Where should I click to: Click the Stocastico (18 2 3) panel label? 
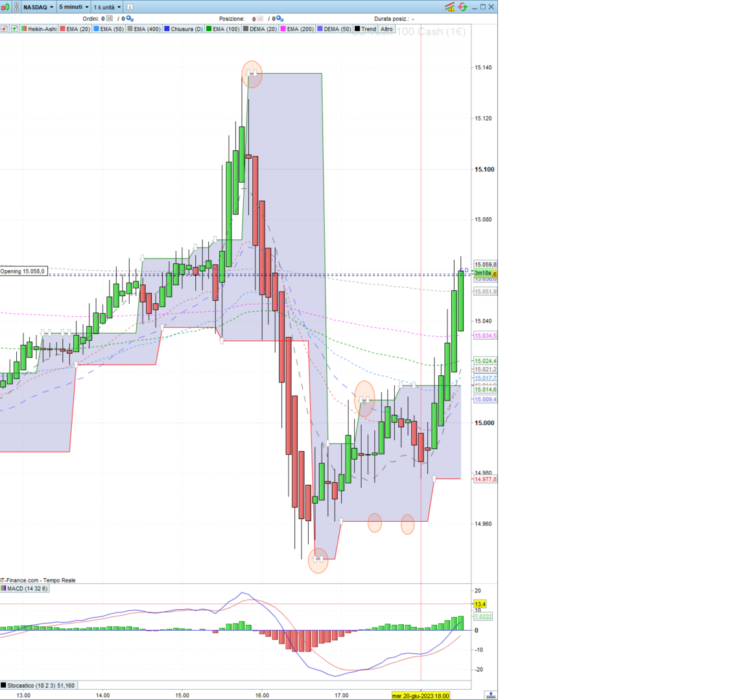[x=38, y=685]
